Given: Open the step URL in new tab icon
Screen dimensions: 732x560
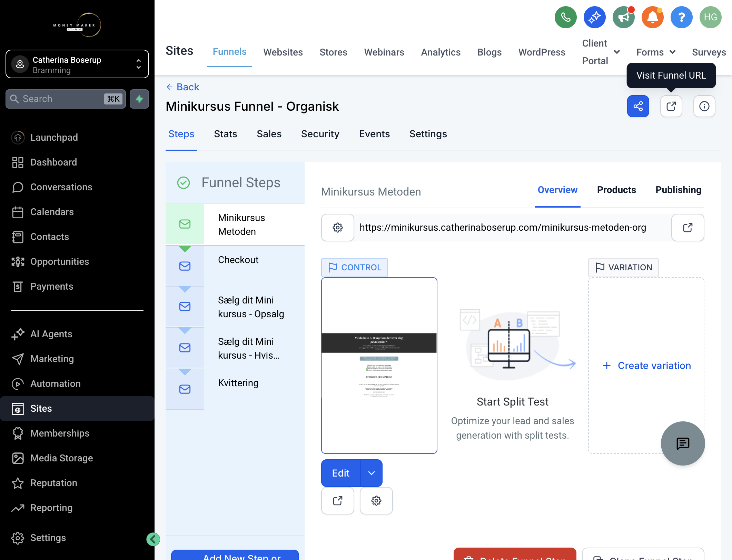Looking at the screenshot, I should [688, 228].
